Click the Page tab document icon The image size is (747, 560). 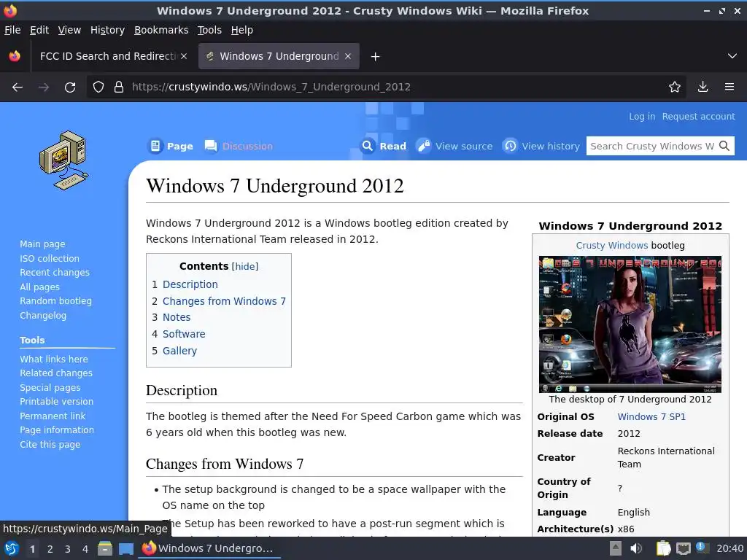click(x=155, y=146)
